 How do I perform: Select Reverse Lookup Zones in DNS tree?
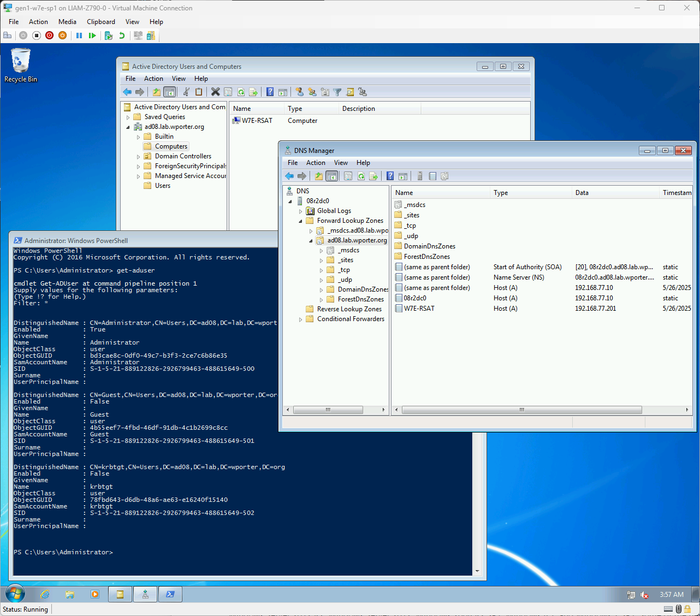[x=349, y=309]
